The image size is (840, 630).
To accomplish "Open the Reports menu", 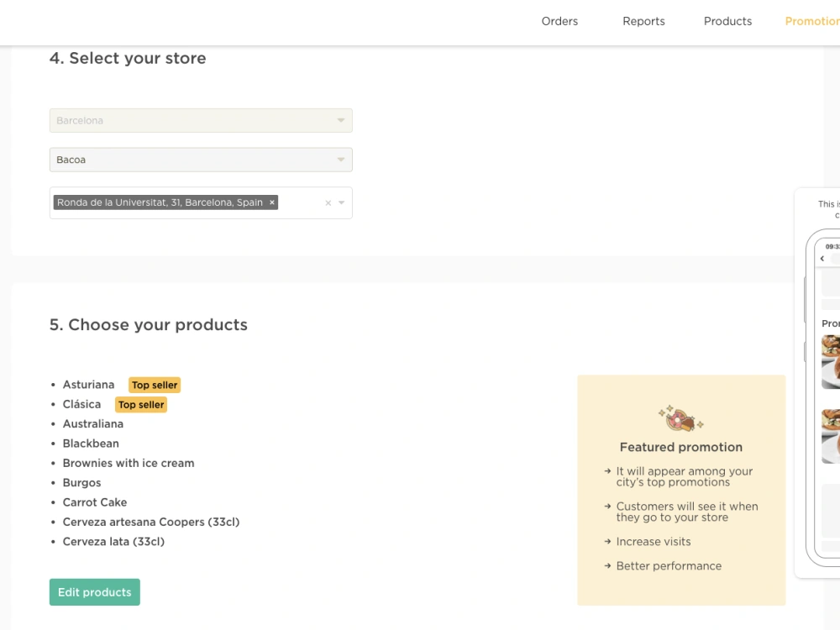I will pyautogui.click(x=644, y=22).
